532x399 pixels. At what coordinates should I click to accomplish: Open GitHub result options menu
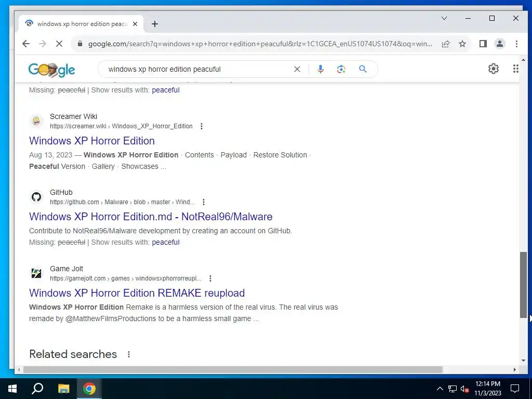tap(204, 202)
